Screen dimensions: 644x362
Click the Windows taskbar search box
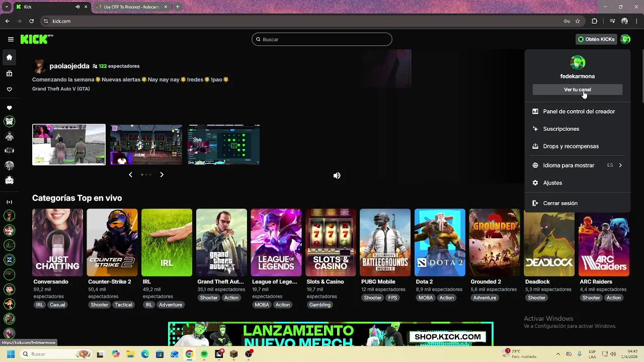click(56, 354)
